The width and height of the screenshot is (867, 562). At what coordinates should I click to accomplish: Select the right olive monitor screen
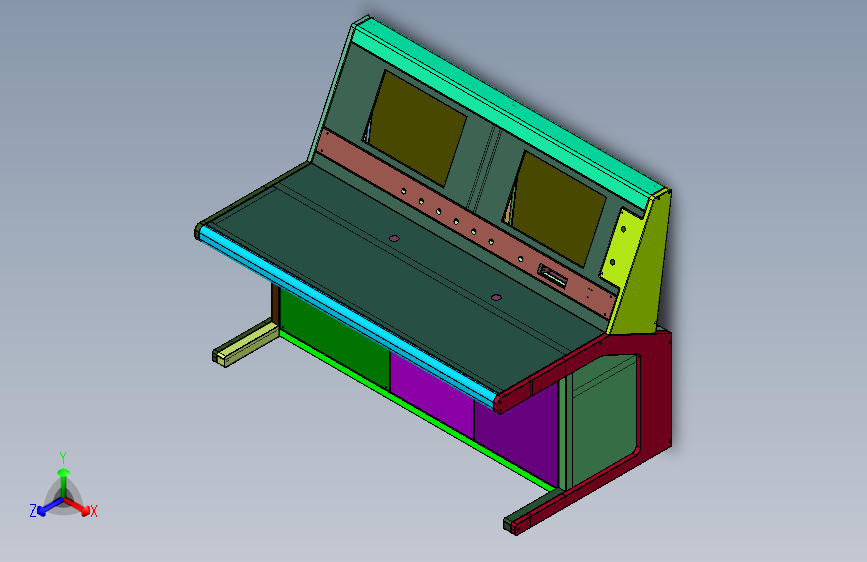(558, 208)
